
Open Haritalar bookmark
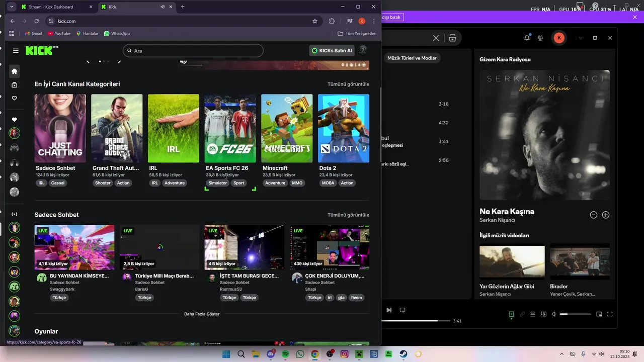87,34
